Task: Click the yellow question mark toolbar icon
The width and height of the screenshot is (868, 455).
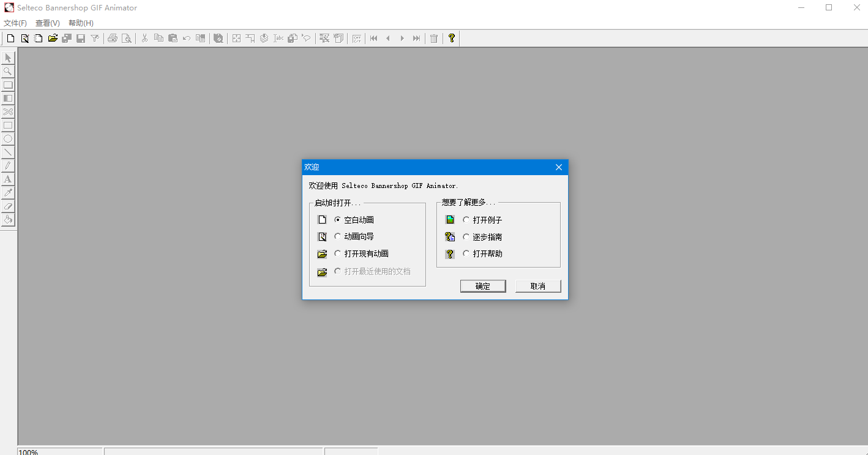Action: 452,39
